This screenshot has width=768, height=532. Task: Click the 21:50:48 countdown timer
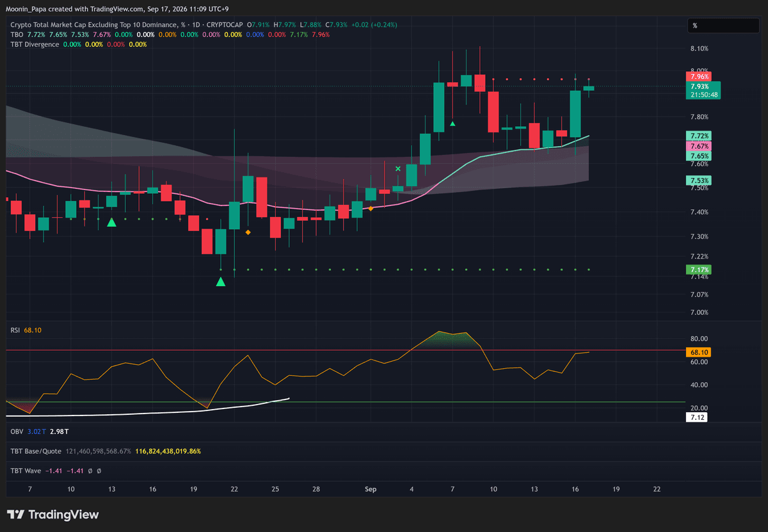pyautogui.click(x=703, y=95)
